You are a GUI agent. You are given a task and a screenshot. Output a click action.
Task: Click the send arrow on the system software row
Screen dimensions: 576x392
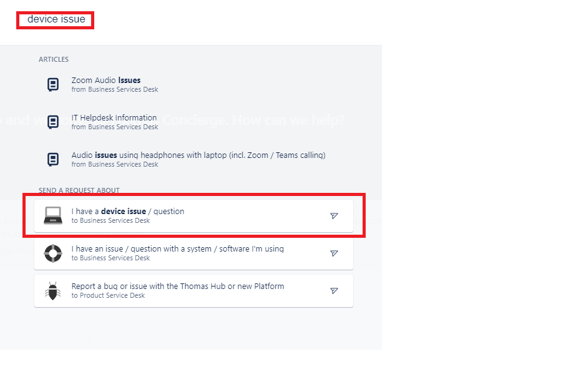point(334,253)
